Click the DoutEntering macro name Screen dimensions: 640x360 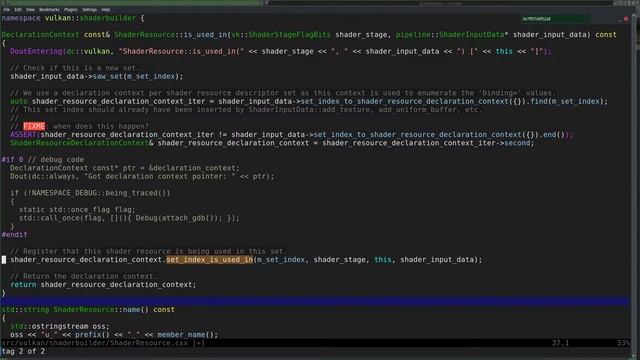click(36, 51)
